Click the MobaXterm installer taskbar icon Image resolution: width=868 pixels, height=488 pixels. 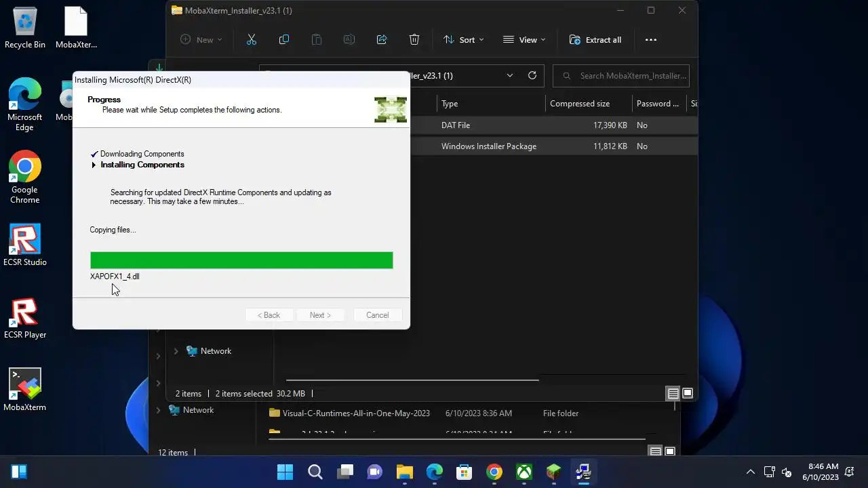584,472
